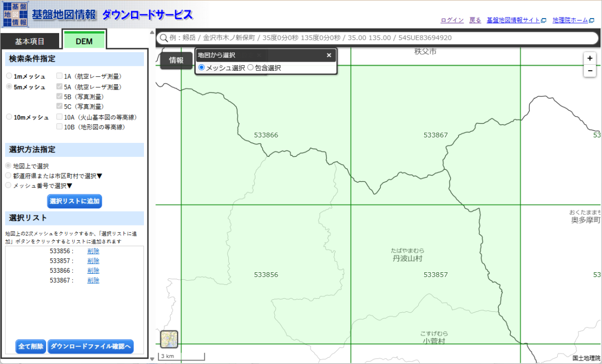Open the ログイン link

[452, 21]
